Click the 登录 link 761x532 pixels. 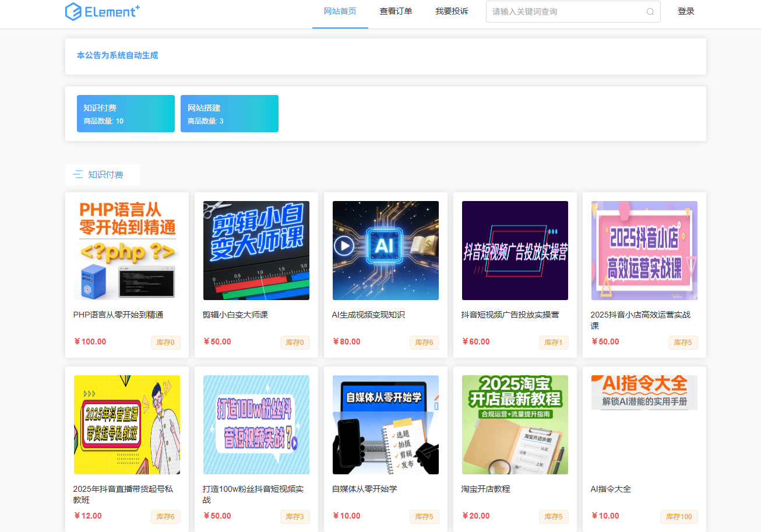tap(686, 12)
